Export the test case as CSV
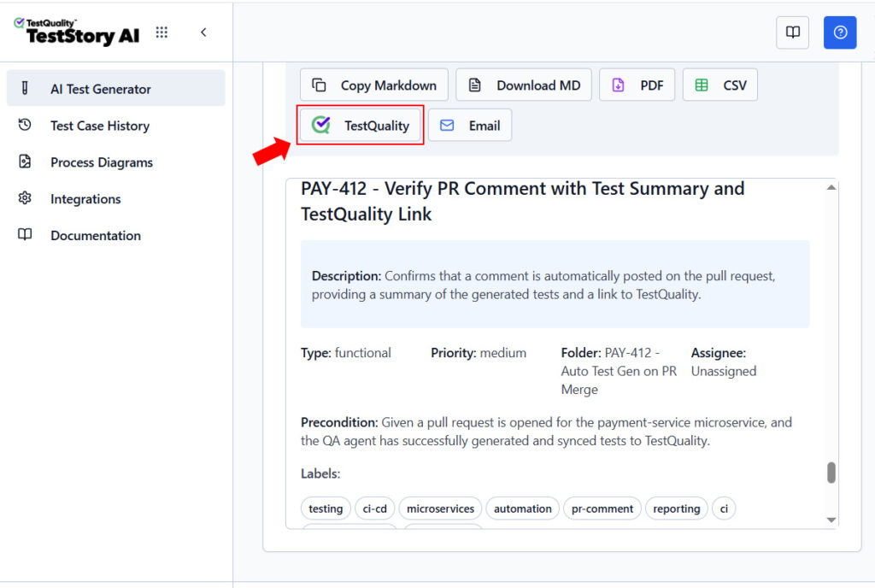This screenshot has height=588, width=875. [719, 85]
